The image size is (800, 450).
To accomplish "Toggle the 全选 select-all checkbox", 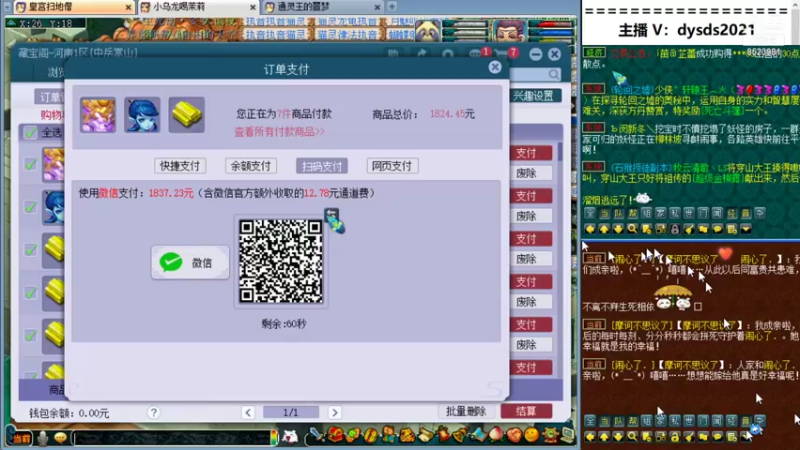I will pos(30,133).
